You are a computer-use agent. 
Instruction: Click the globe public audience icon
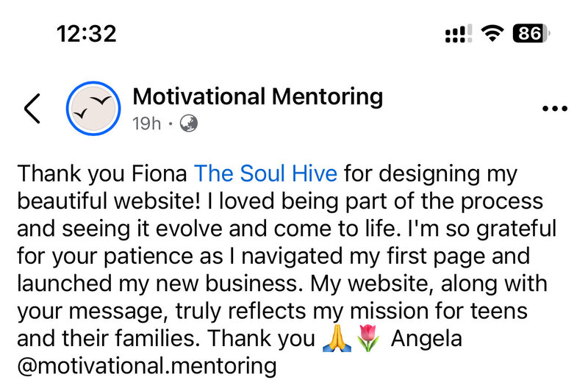189,123
